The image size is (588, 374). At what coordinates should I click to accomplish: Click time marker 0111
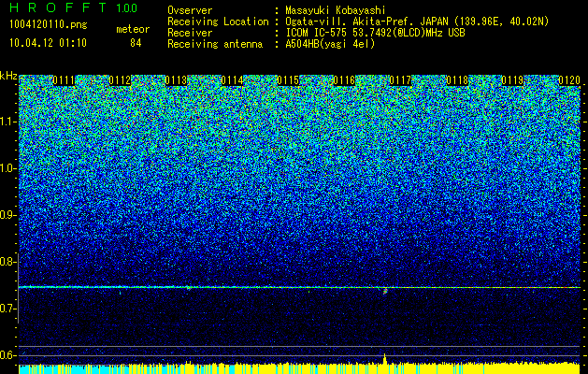click(x=64, y=80)
